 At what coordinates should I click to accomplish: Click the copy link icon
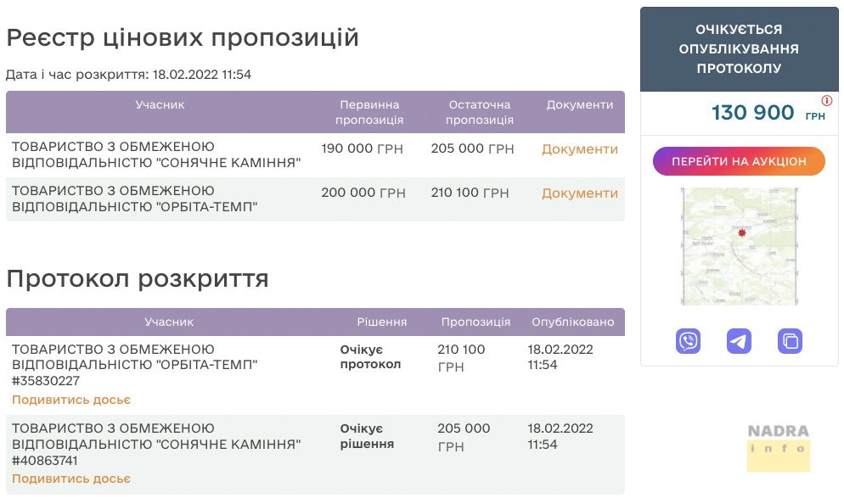(790, 341)
